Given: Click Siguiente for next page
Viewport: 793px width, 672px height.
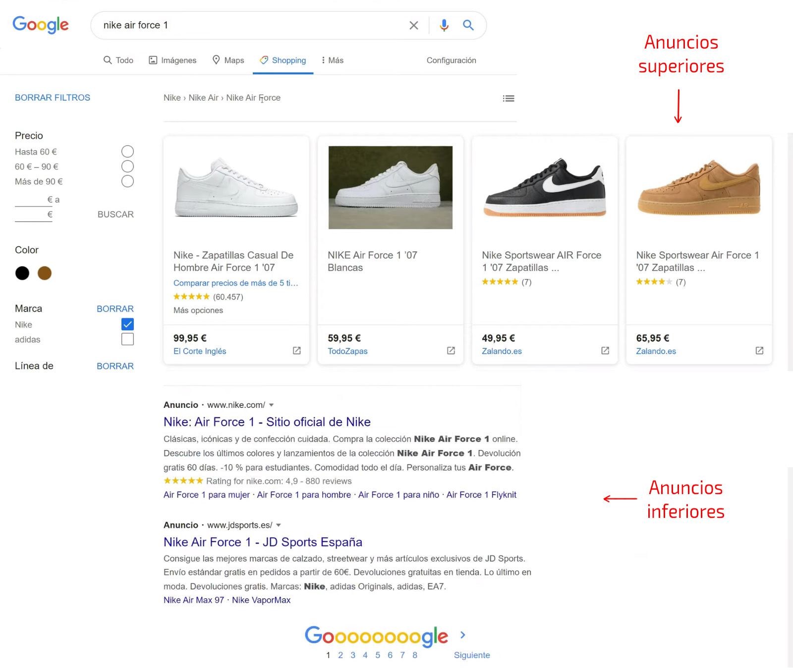Looking at the screenshot, I should coord(472,655).
